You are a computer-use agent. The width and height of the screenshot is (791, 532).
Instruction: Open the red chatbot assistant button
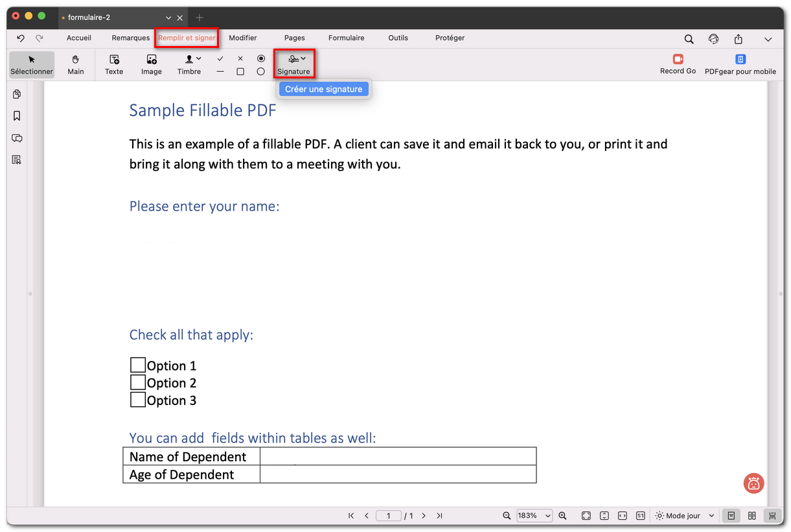click(753, 483)
